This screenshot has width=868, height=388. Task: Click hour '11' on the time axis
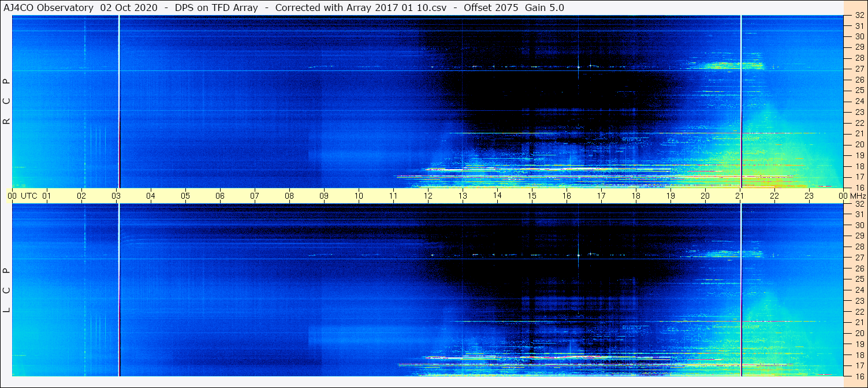click(x=393, y=196)
